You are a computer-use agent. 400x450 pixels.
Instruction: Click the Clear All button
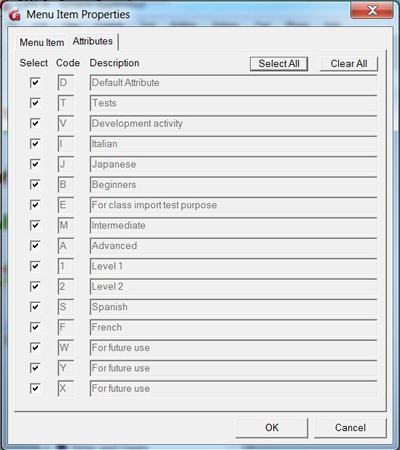pyautogui.click(x=349, y=64)
